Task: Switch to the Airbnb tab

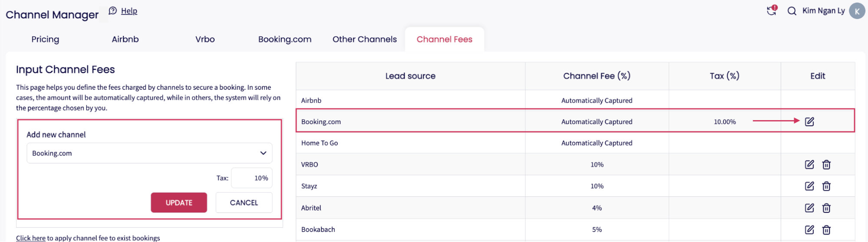Action: 125,39
